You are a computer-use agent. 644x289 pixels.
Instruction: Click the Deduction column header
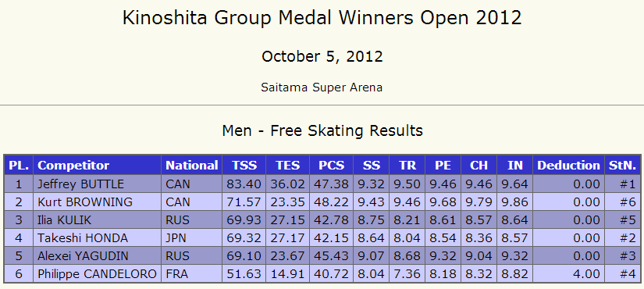[x=568, y=166]
